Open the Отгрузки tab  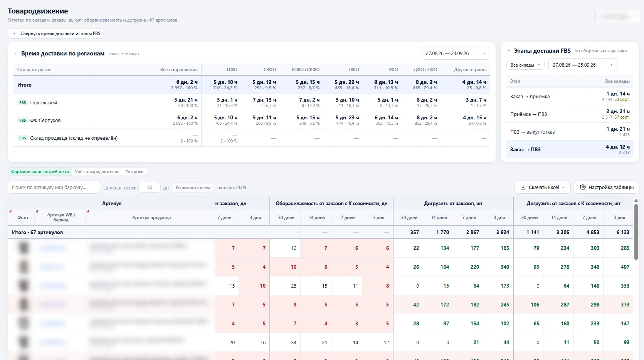pos(135,172)
